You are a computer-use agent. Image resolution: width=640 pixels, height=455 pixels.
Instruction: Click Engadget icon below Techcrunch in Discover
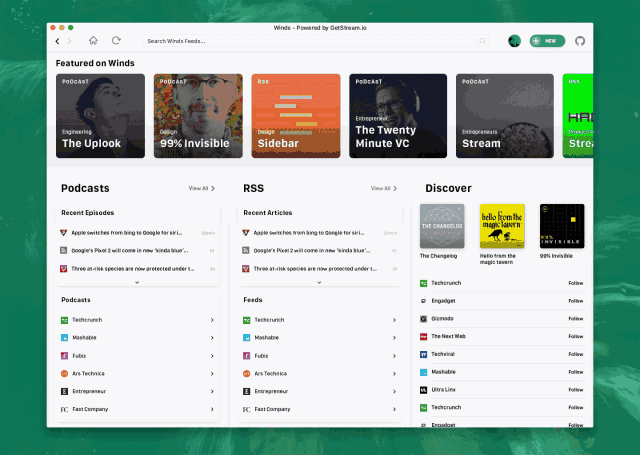(424, 301)
